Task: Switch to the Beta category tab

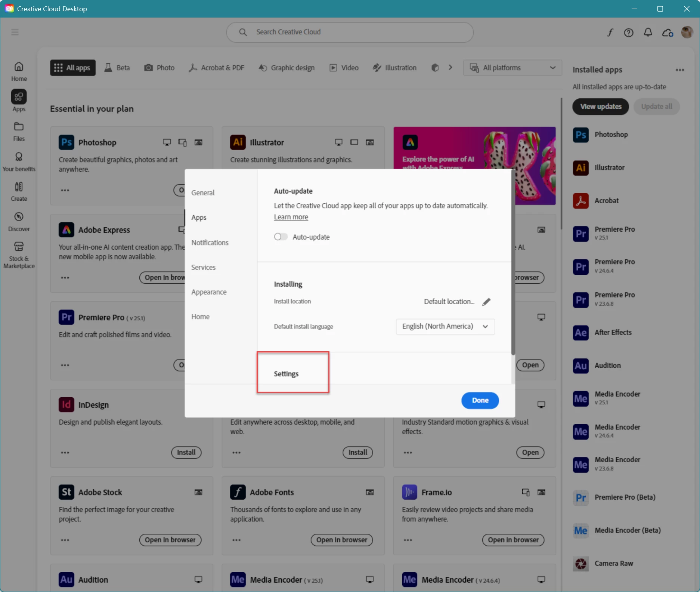Action: pos(117,68)
